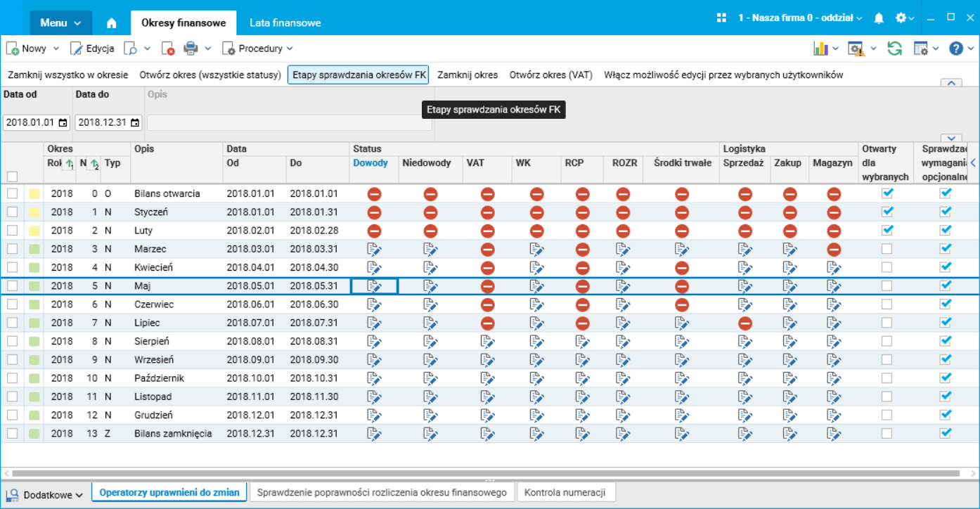The height and width of the screenshot is (509, 980).
Task: Click the table configuration icon
Action: (920, 49)
